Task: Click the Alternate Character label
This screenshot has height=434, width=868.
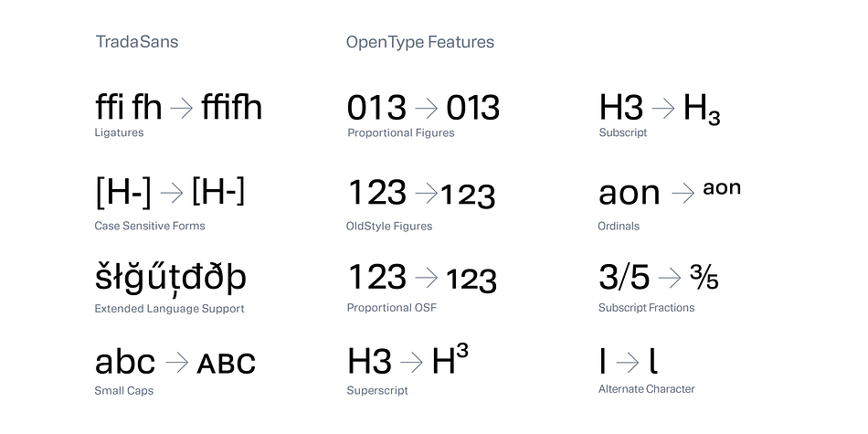Action: click(647, 389)
